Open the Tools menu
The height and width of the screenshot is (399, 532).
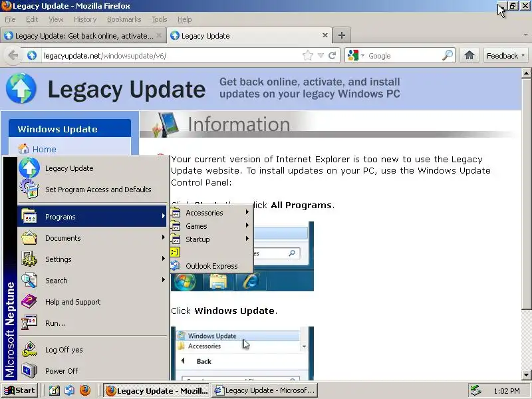[x=160, y=19]
